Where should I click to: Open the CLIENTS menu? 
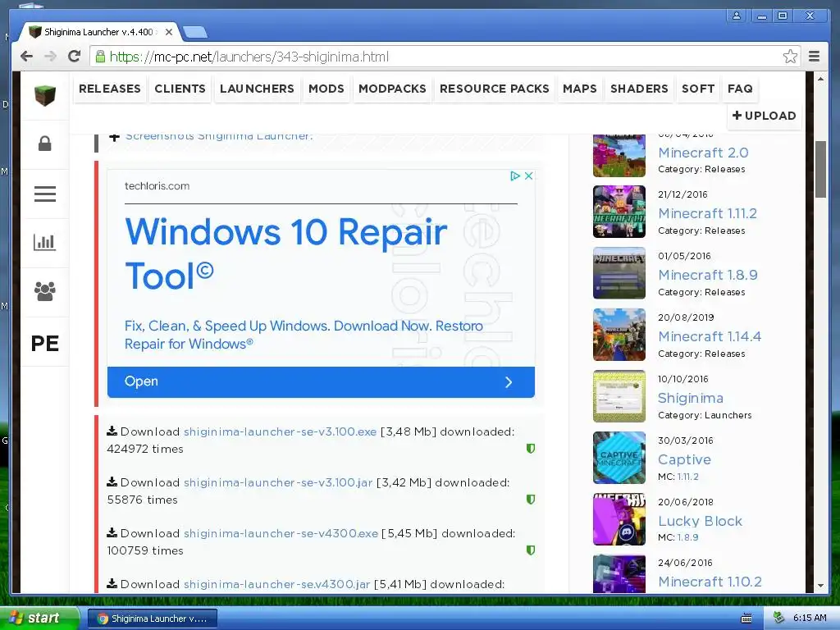point(180,89)
